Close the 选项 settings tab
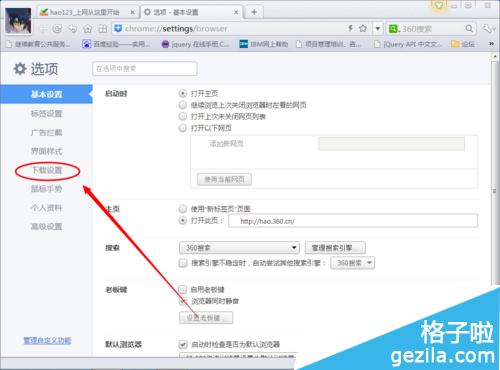500x370 pixels. pyautogui.click(x=236, y=12)
